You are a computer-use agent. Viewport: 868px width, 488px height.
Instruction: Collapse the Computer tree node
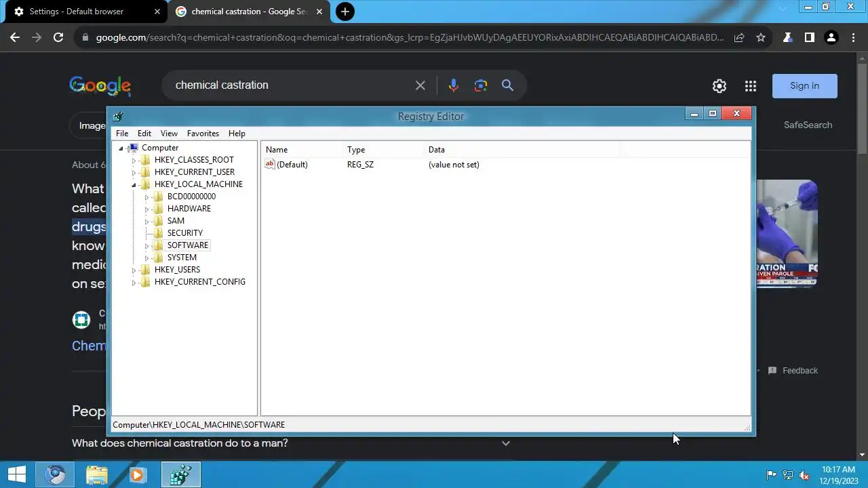coord(121,148)
